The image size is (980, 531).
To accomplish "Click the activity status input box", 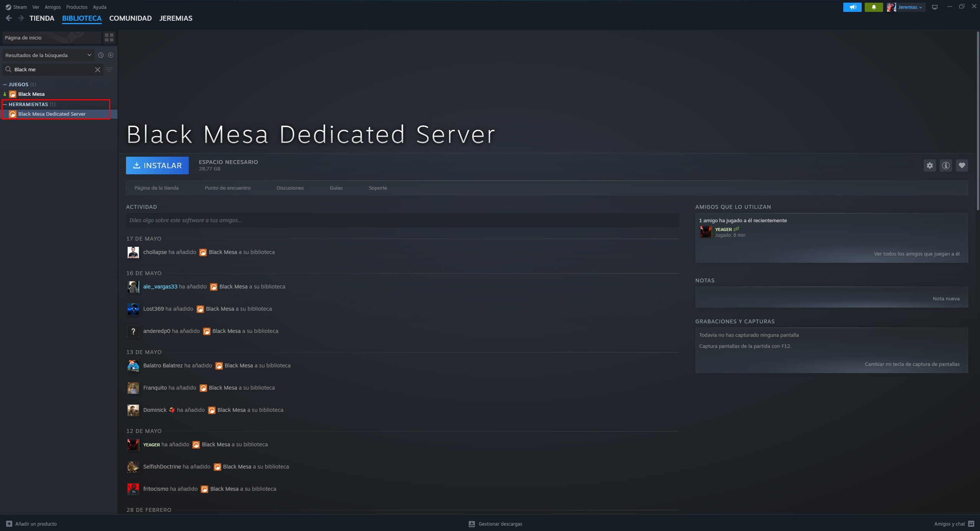I will pyautogui.click(x=402, y=220).
